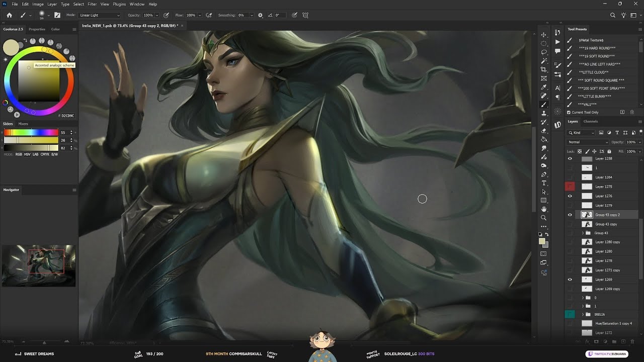Image resolution: width=644 pixels, height=362 pixels.
Task: Toggle Quick Mask mode icon
Action: (543, 254)
